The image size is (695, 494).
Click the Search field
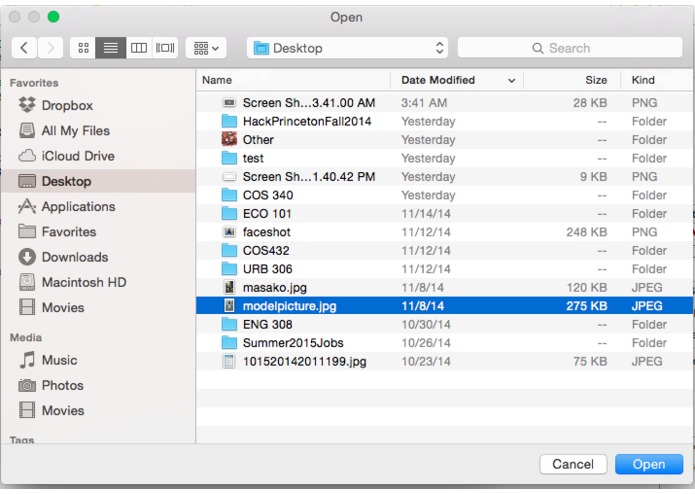pyautogui.click(x=570, y=48)
